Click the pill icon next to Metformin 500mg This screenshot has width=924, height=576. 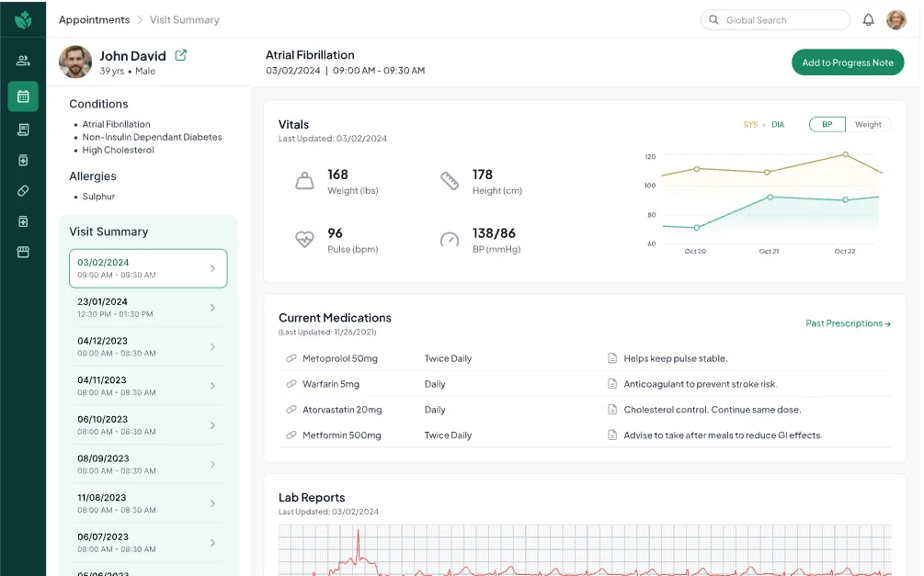click(291, 435)
